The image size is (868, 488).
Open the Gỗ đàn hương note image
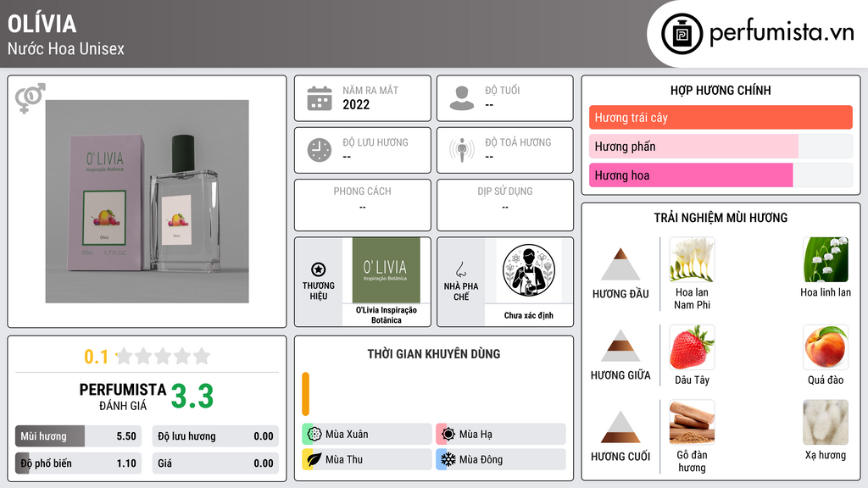pyautogui.click(x=692, y=423)
